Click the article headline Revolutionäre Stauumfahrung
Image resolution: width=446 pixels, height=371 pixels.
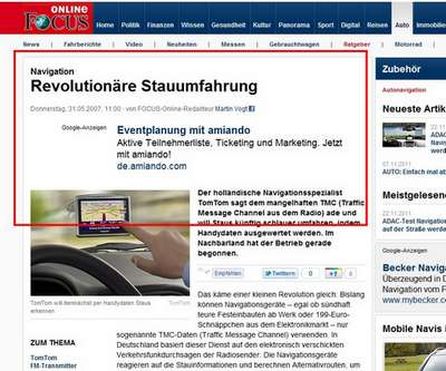(x=144, y=86)
